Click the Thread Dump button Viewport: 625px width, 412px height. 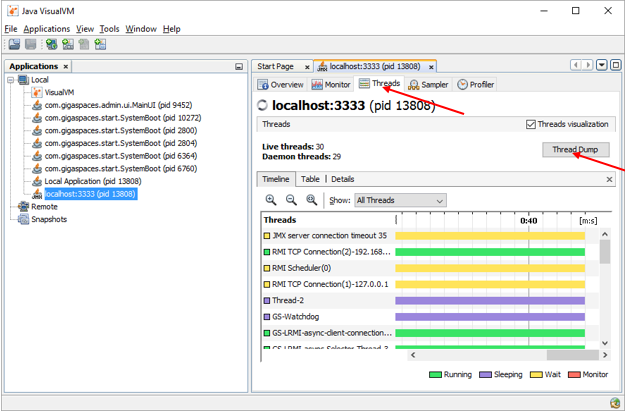tap(575, 149)
